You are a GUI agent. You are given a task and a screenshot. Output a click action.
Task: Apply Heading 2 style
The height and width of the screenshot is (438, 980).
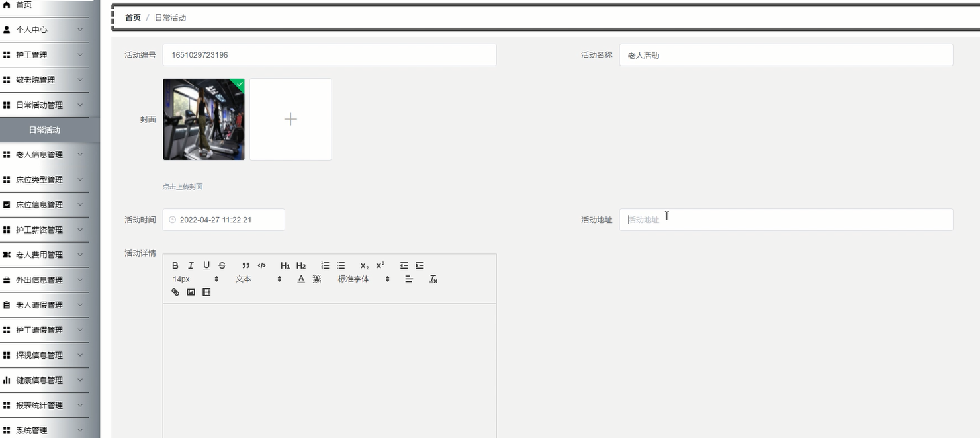point(301,265)
